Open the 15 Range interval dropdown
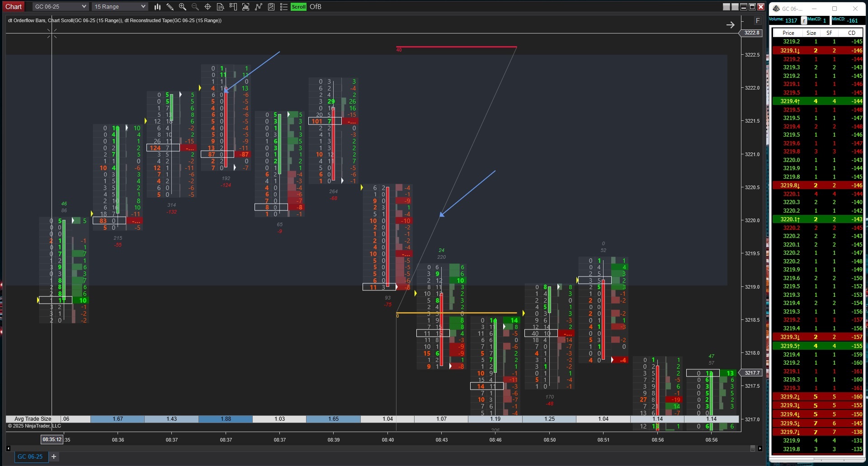868x466 pixels. [120, 7]
